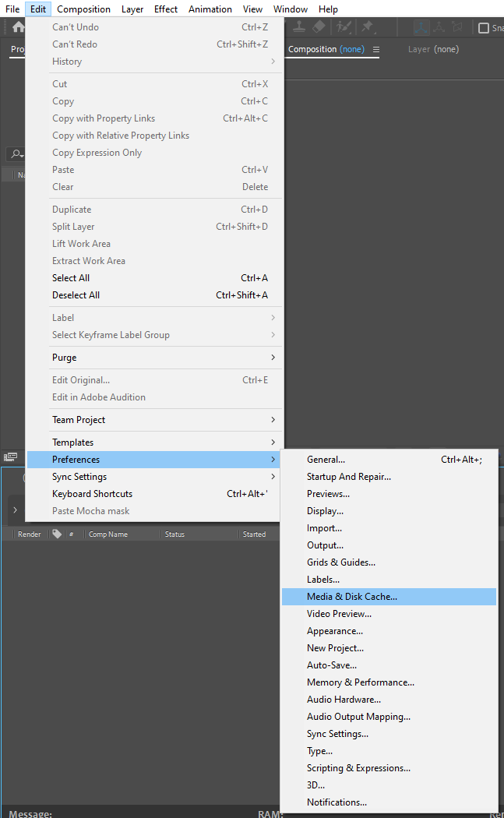Click the label tag icon in Render Queue
Image resolution: width=504 pixels, height=818 pixels.
coord(57,534)
